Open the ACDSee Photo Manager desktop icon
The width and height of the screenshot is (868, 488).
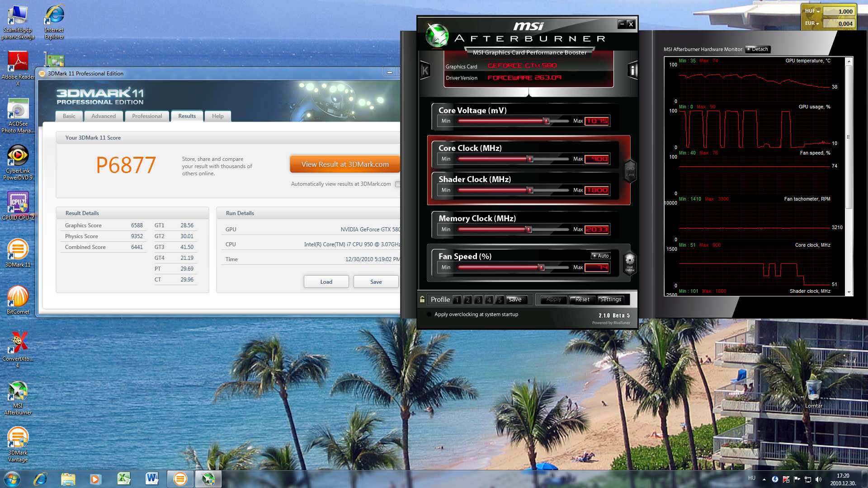pos(18,116)
